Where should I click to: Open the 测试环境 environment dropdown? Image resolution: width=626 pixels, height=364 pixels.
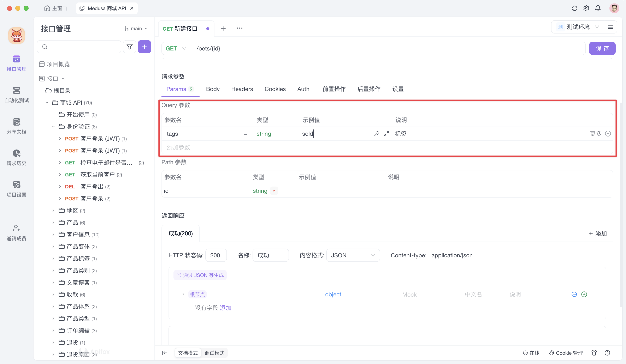coord(579,27)
